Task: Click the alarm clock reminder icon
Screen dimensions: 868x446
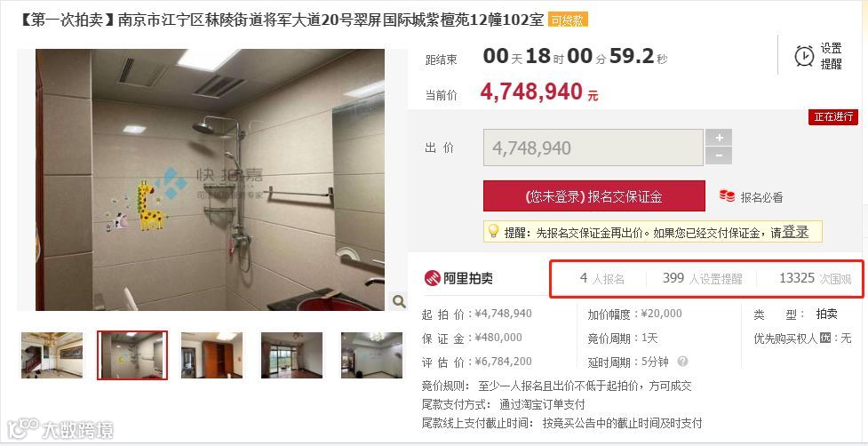Action: 804,56
